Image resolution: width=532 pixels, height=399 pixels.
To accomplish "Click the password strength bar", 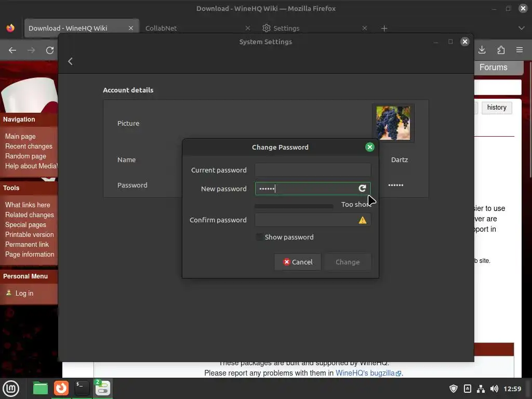I will (294, 206).
